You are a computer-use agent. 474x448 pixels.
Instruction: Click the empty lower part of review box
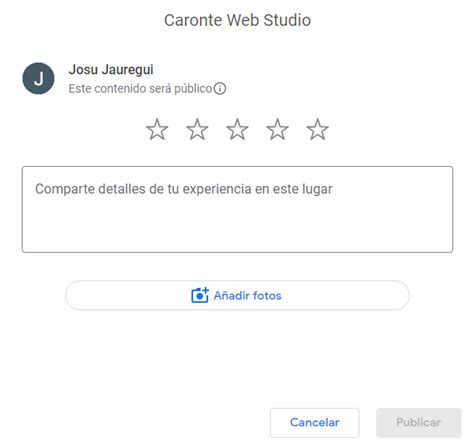tap(237, 230)
